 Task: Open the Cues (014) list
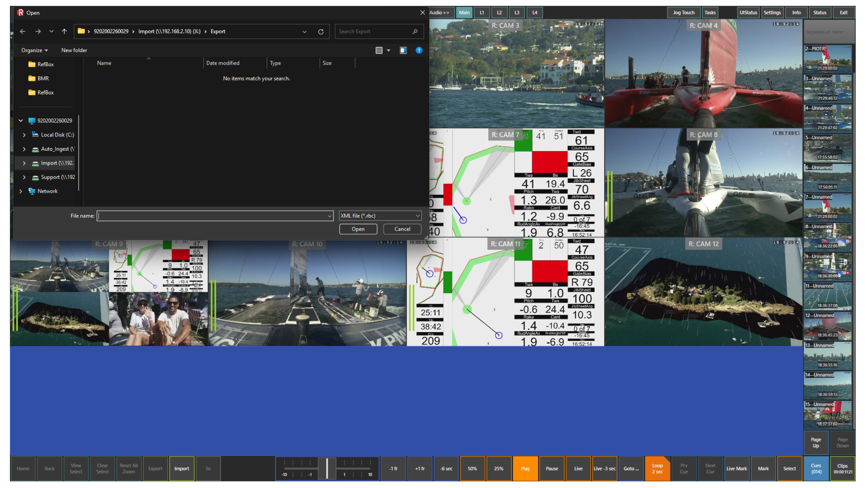[x=816, y=469]
